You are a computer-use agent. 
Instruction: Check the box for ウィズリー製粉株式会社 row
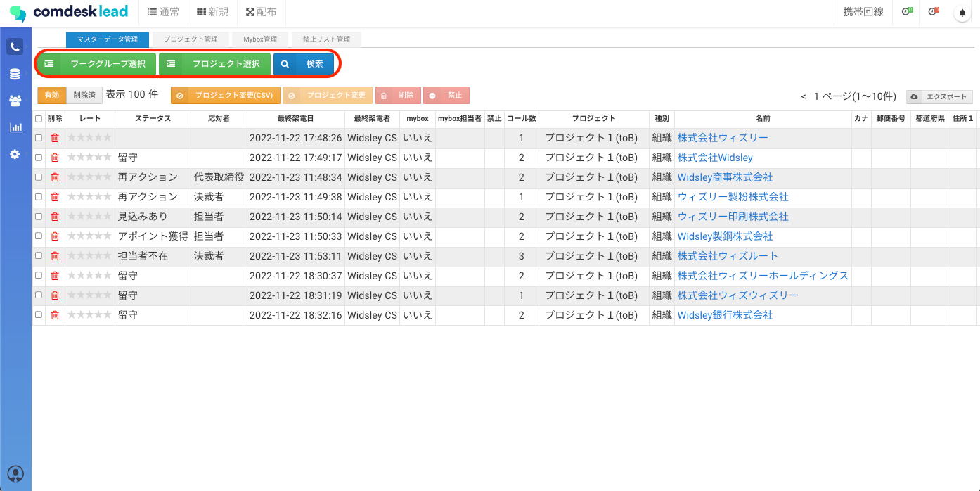(x=39, y=197)
